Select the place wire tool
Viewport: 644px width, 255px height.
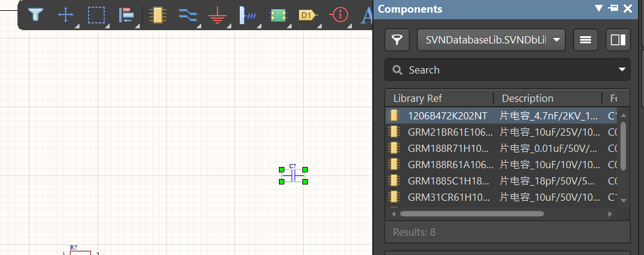(x=188, y=15)
